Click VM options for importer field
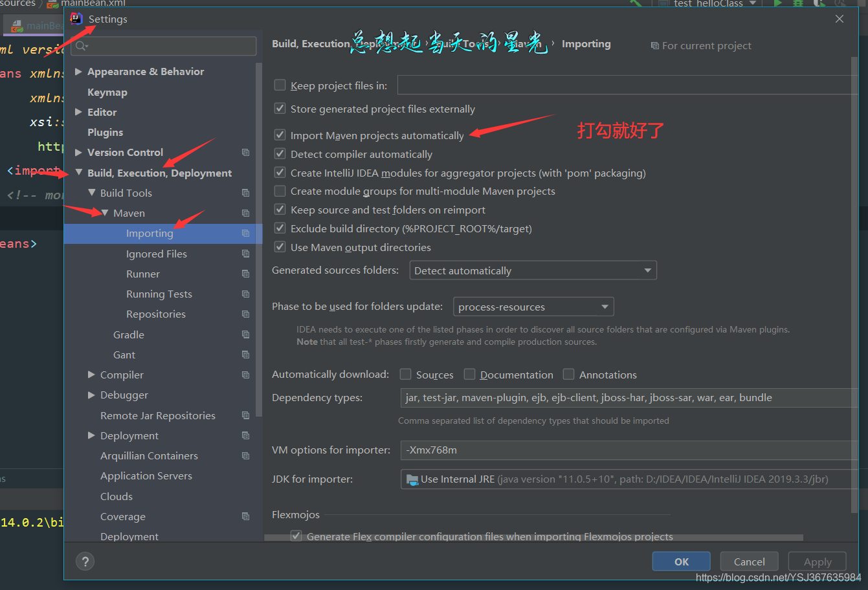The image size is (868, 590). [629, 450]
